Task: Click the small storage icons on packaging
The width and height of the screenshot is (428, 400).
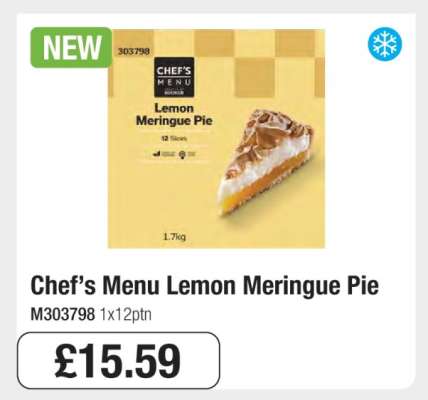Action: [x=175, y=154]
